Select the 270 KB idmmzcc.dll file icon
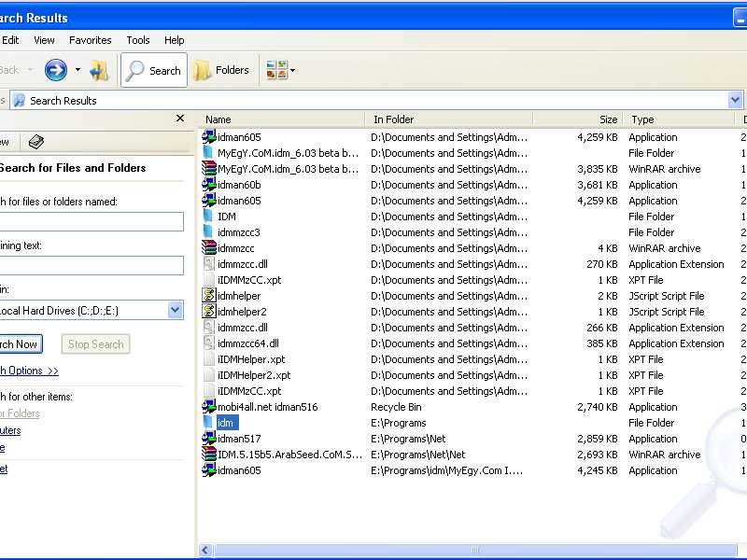 (x=208, y=264)
